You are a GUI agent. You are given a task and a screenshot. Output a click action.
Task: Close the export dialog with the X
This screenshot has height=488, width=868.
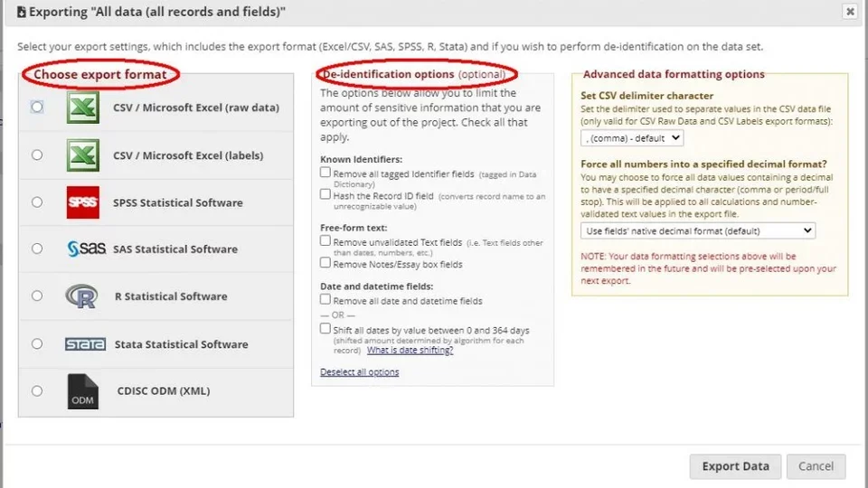point(850,12)
